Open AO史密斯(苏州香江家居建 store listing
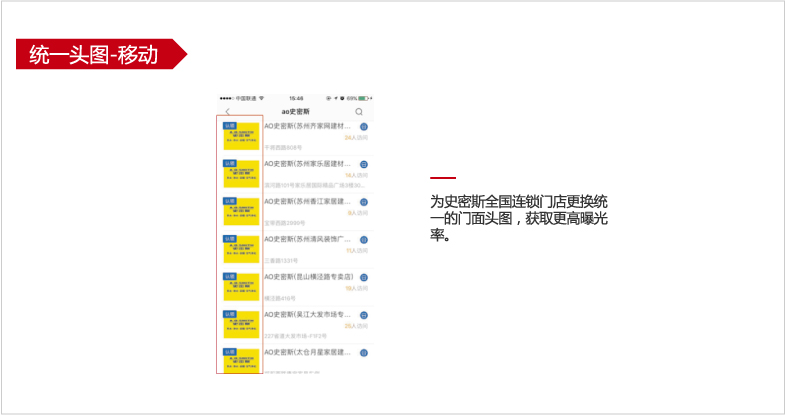This screenshot has height=415, width=786. pos(308,202)
